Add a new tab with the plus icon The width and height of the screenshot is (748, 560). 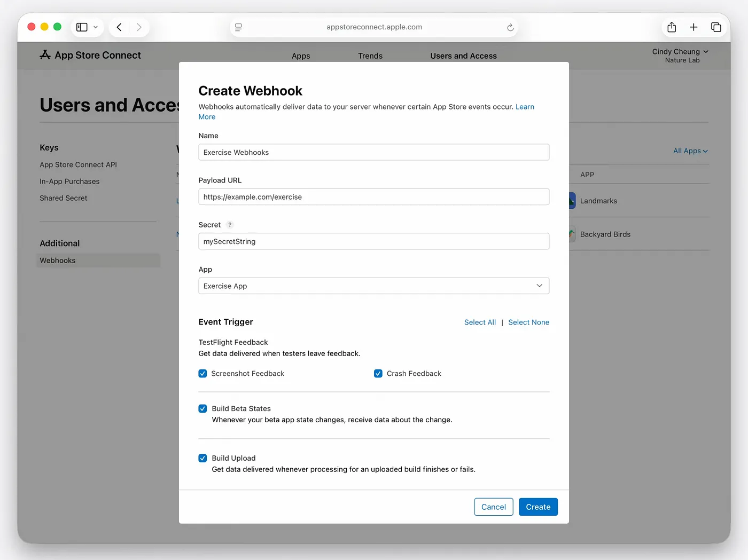[x=694, y=27]
